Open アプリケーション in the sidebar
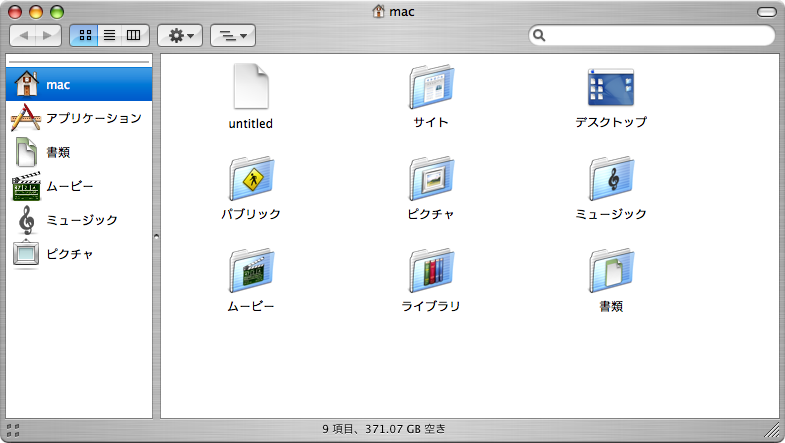Image resolution: width=785 pixels, height=443 pixels. [79, 118]
